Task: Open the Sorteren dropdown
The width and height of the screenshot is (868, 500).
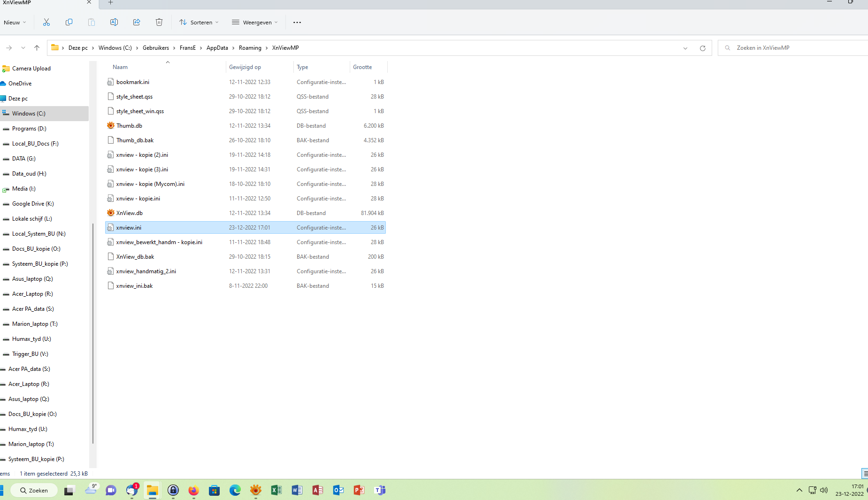Action: (199, 22)
